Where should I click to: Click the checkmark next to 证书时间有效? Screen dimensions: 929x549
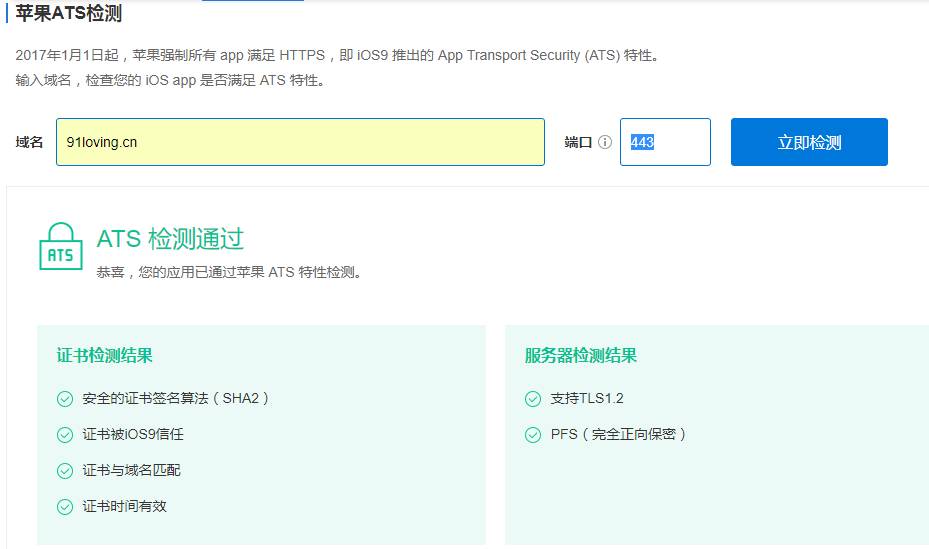click(65, 506)
